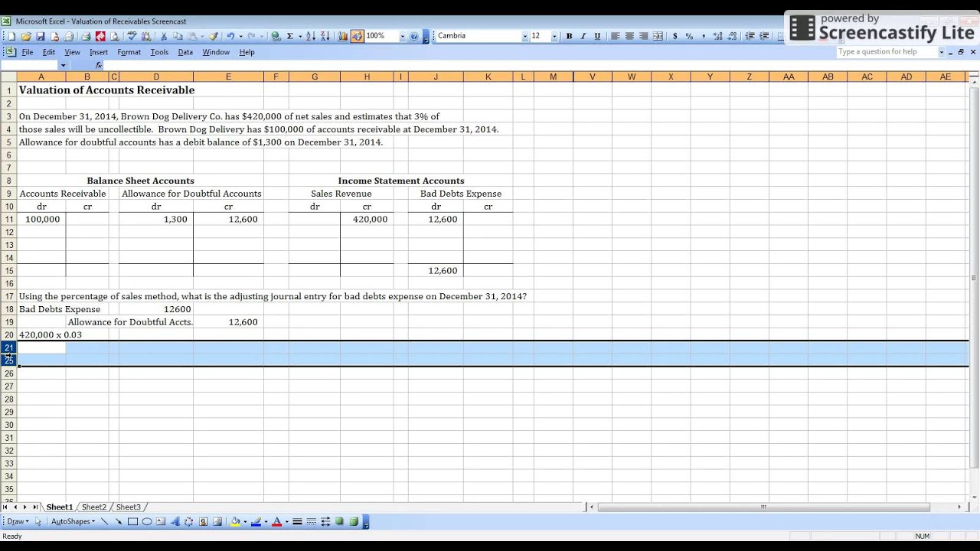Open the Tools menu
980x551 pixels.
[x=159, y=52]
